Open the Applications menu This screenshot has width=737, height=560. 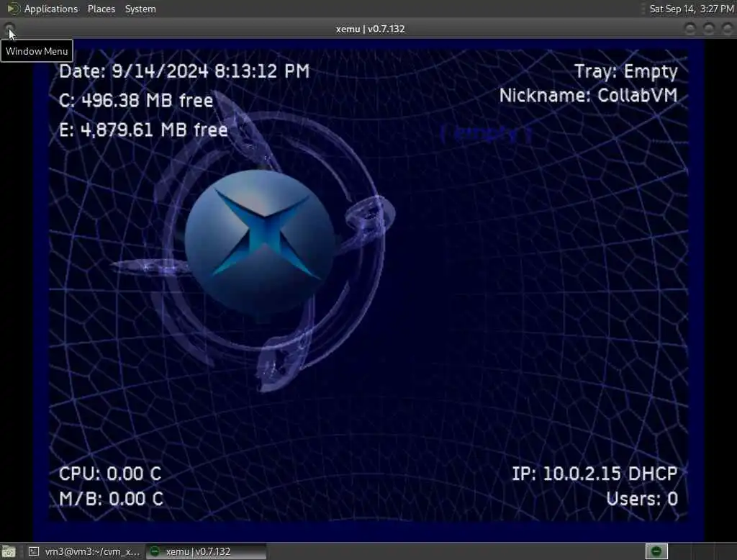coord(43,9)
